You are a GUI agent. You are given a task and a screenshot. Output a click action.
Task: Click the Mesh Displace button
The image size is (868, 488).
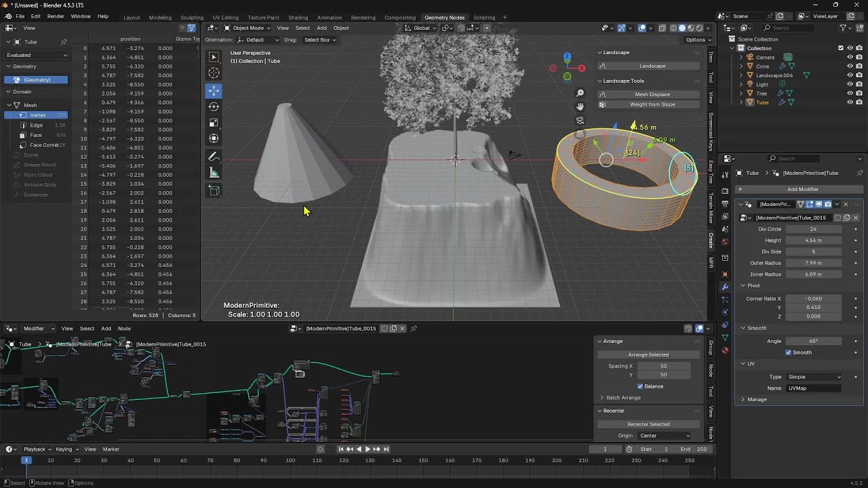pyautogui.click(x=652, y=94)
